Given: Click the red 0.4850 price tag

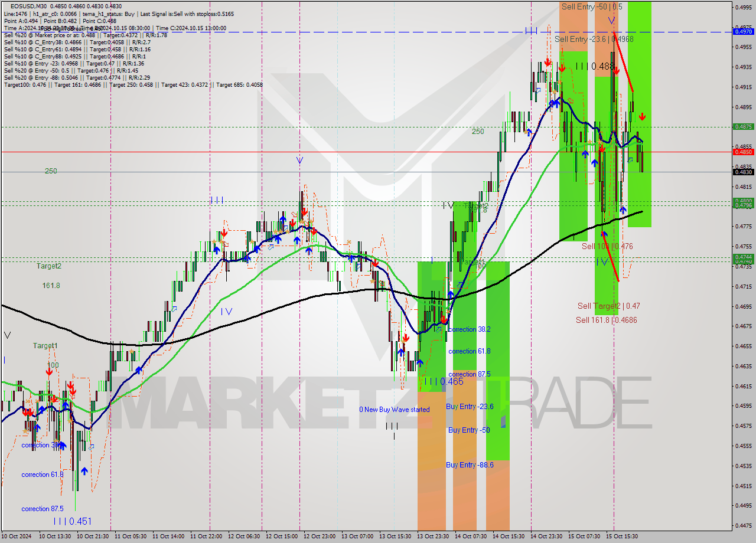Looking at the screenshot, I should [742, 152].
